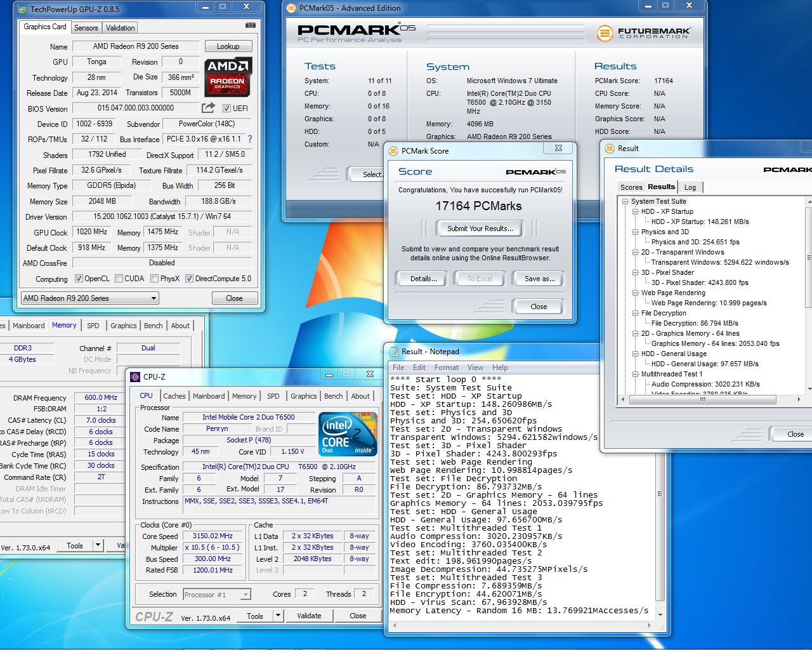Click the Result dialog title icon
812x650 pixels.
(610, 148)
